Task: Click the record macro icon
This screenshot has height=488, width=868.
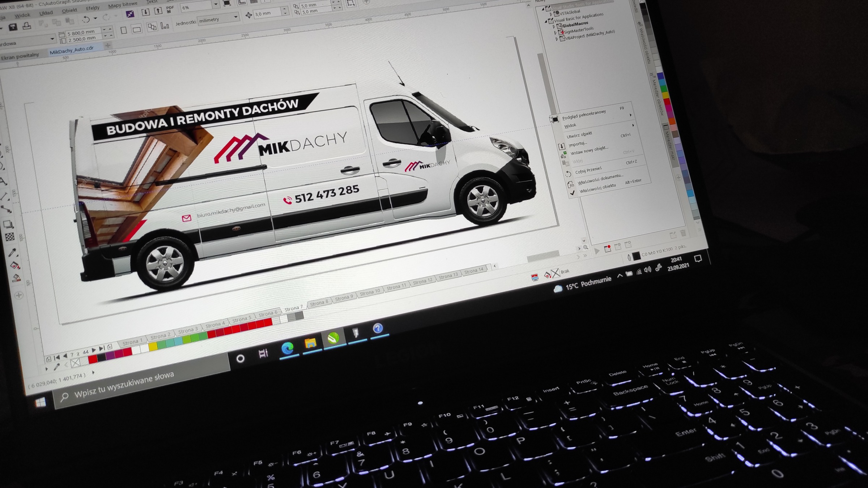Action: pyautogui.click(x=608, y=248)
